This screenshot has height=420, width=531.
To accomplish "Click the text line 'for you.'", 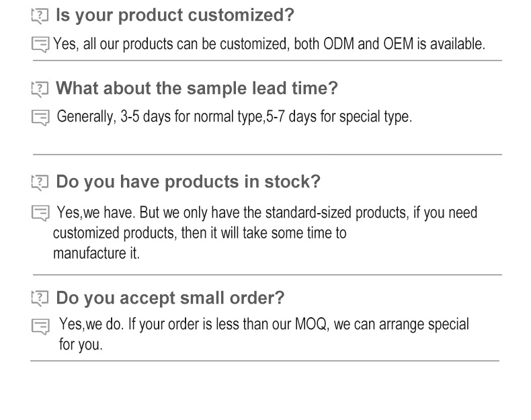I will pos(81,345).
